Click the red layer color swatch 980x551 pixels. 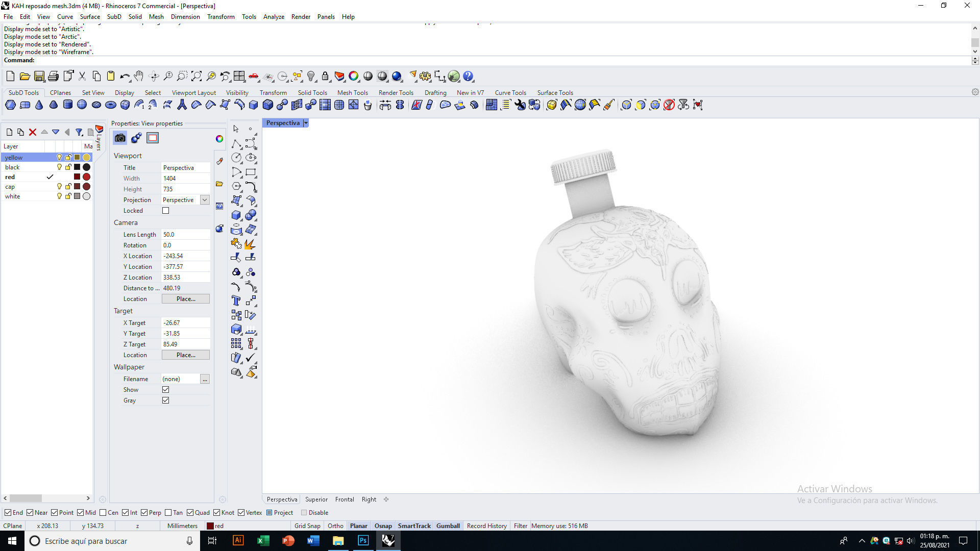tap(77, 177)
